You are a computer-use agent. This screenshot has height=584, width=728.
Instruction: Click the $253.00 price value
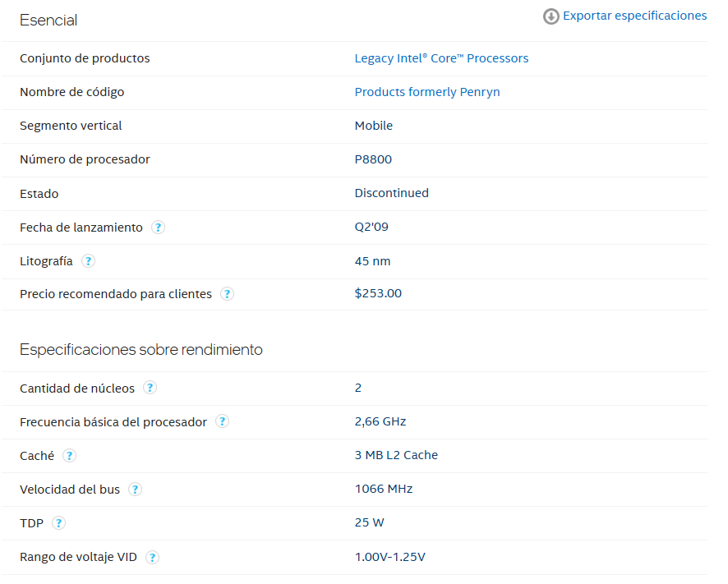[x=378, y=293]
